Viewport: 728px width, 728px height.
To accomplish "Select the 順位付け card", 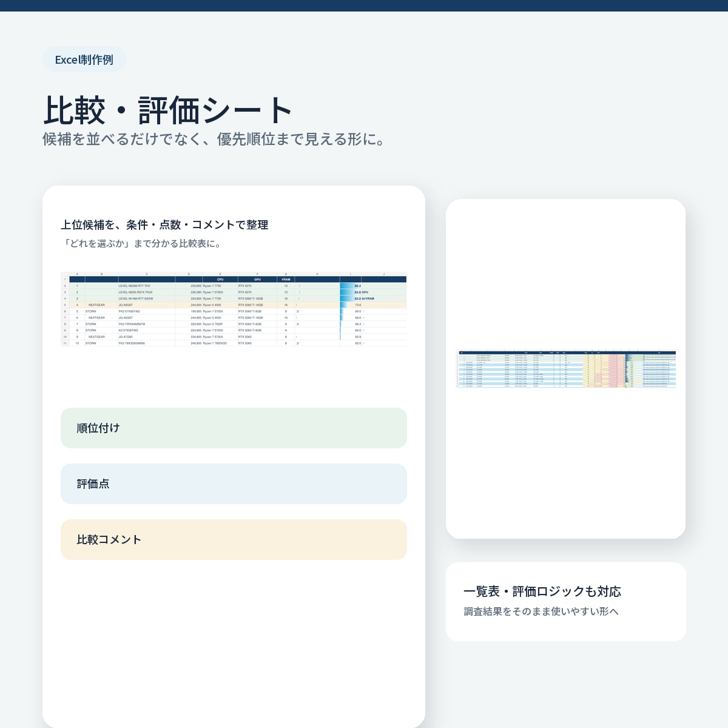I will click(x=234, y=428).
